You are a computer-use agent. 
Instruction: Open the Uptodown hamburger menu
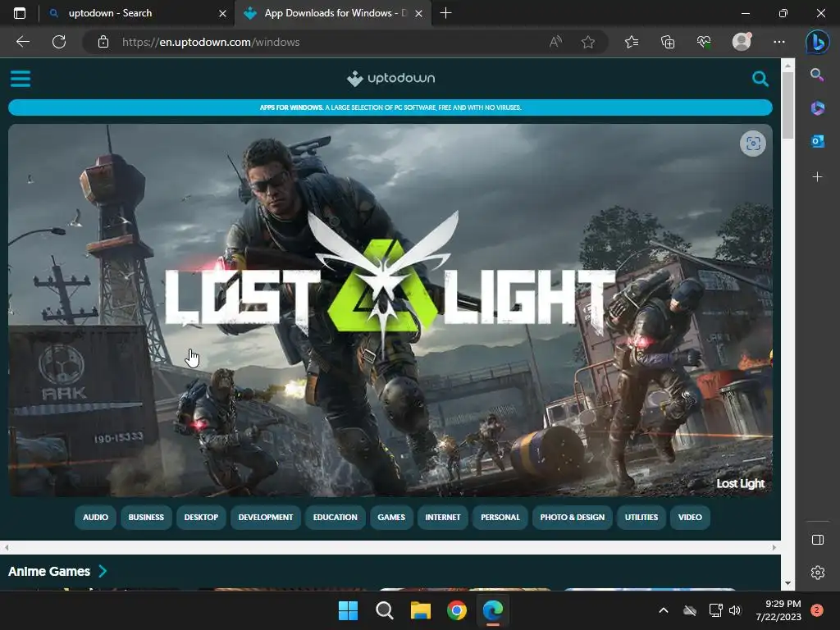click(x=21, y=79)
